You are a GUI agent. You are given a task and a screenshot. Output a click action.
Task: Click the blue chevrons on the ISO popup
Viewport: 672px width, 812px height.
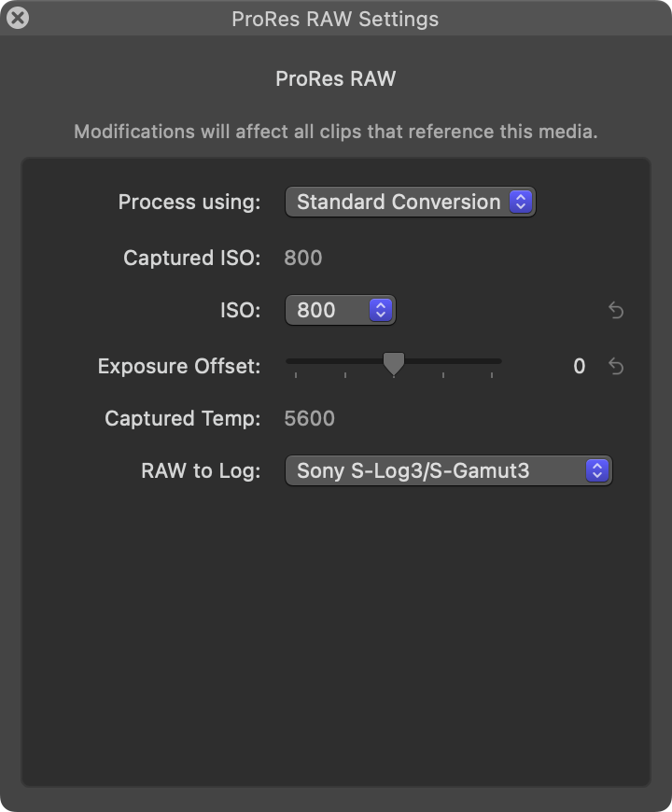380,310
